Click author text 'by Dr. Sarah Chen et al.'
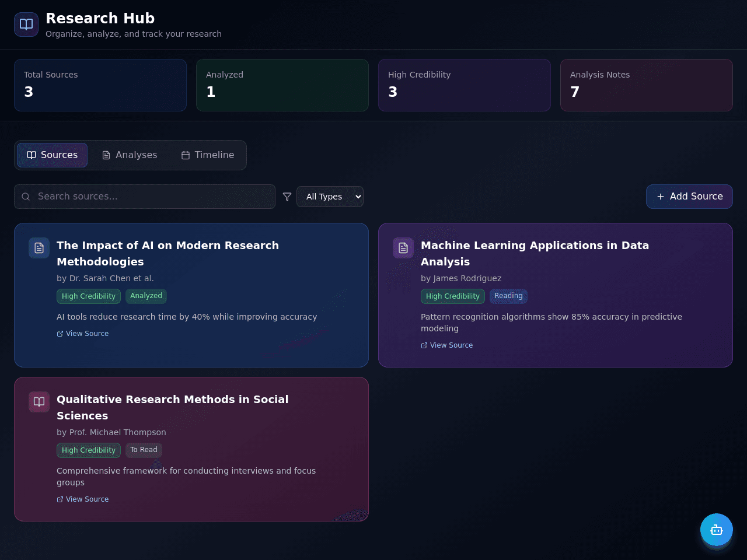747x560 pixels. 105,278
